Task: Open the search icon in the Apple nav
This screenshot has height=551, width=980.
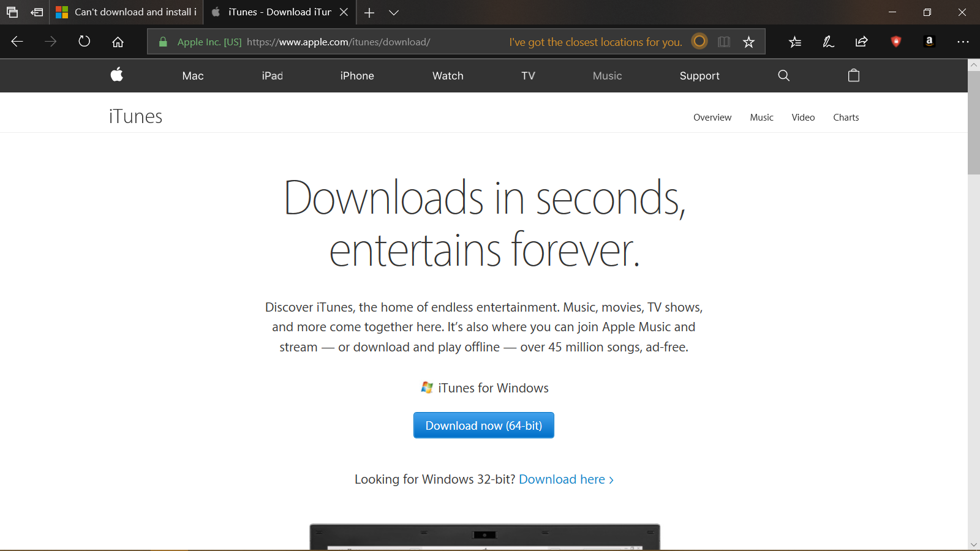Action: click(783, 75)
